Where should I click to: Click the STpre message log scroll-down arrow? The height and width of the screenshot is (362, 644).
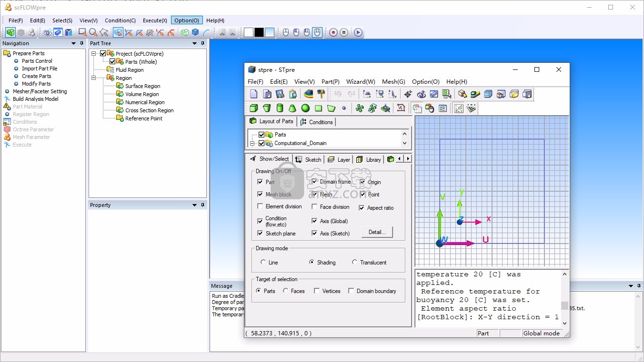(x=564, y=323)
